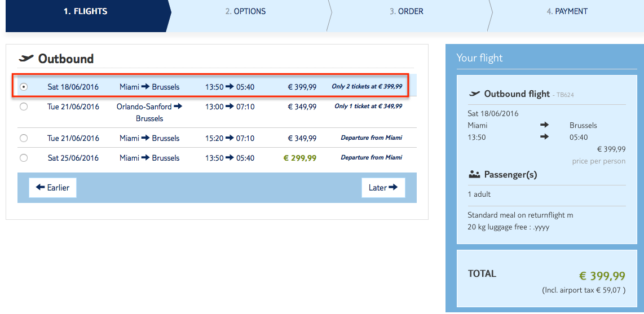This screenshot has height=314, width=644.
Task: Click the 'Your flight' heading
Action: [479, 58]
